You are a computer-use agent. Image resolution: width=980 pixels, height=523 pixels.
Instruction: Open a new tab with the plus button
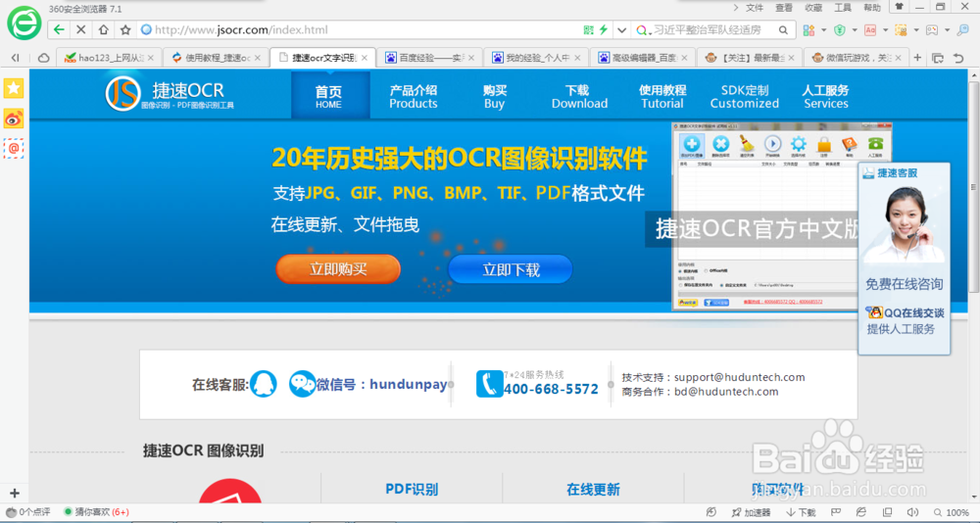click(917, 58)
